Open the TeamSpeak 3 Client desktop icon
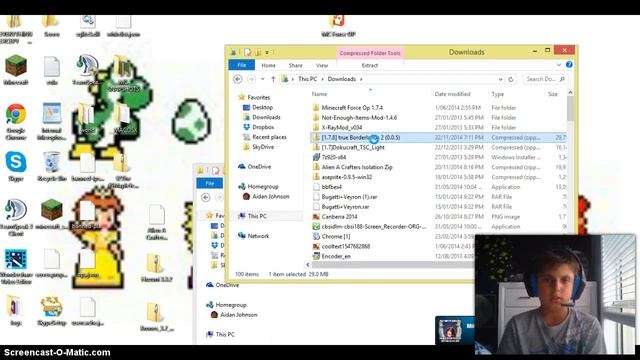 point(16,218)
